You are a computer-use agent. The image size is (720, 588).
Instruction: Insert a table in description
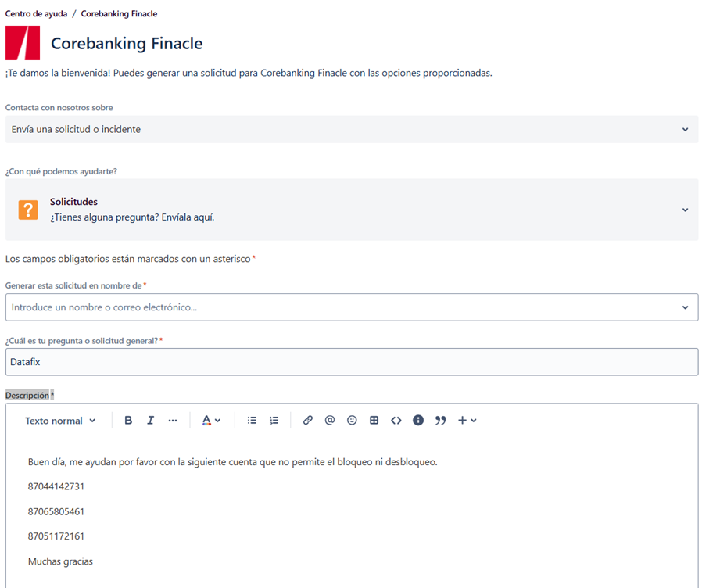374,421
